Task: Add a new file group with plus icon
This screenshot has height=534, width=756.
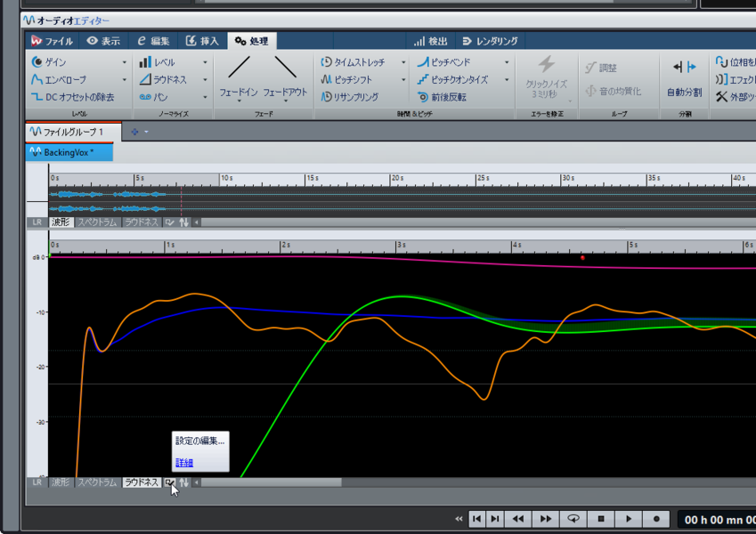Action: 134,132
